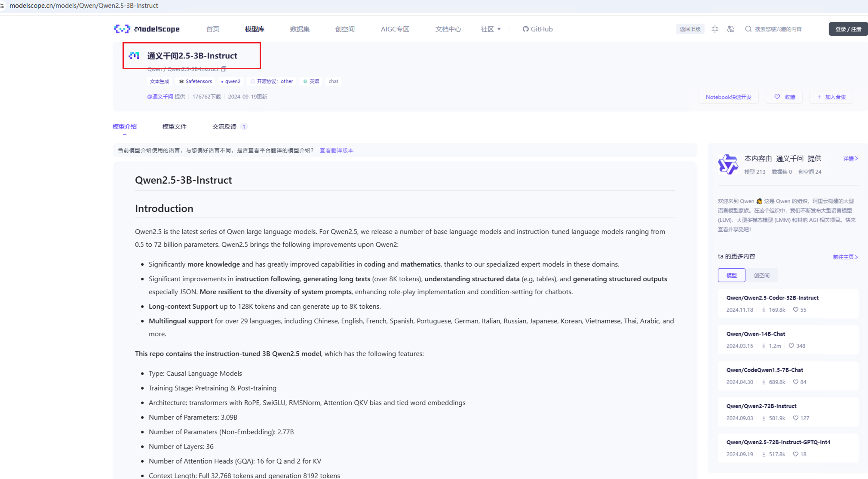Viewport: 868px width, 479px height.
Task: Click the ModelScope logo
Action: [147, 29]
